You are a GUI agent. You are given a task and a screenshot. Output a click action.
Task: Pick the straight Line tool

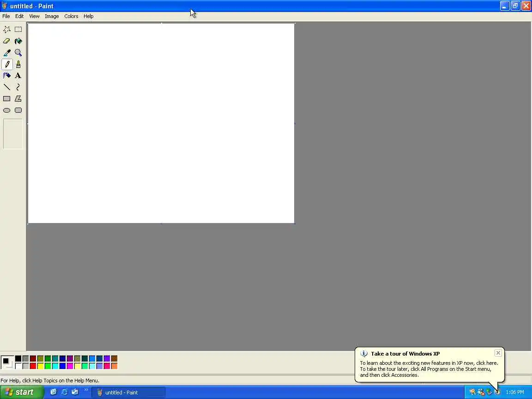pyautogui.click(x=7, y=87)
